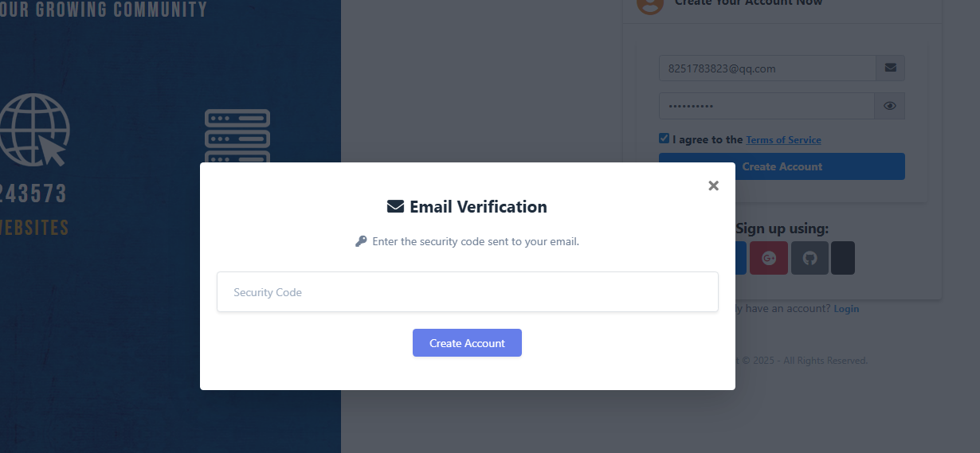Click the blue sign-up button left of Google
Screen dimensions: 980x453
point(740,258)
